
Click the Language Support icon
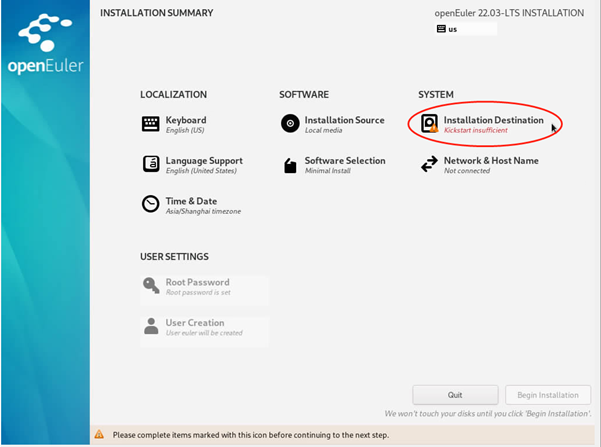151,164
